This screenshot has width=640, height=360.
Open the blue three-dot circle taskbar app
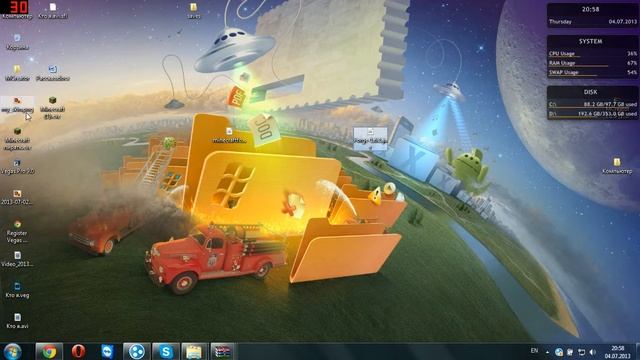click(x=137, y=351)
